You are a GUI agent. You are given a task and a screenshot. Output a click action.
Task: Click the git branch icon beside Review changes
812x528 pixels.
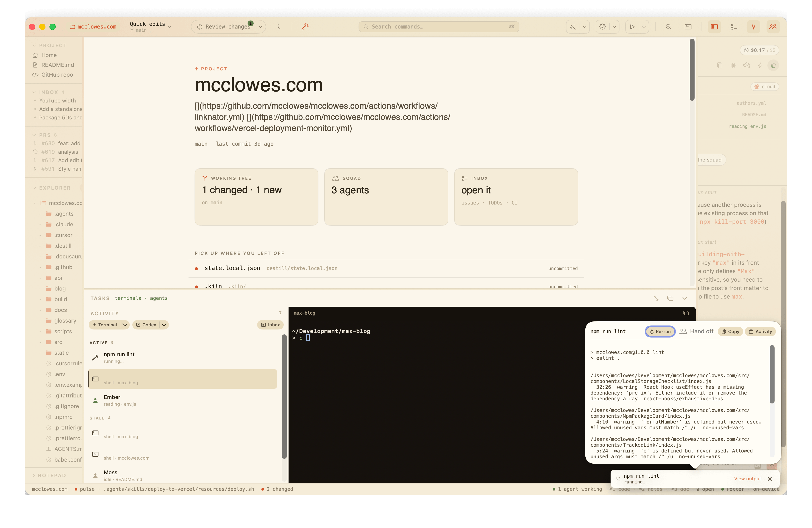(278, 27)
